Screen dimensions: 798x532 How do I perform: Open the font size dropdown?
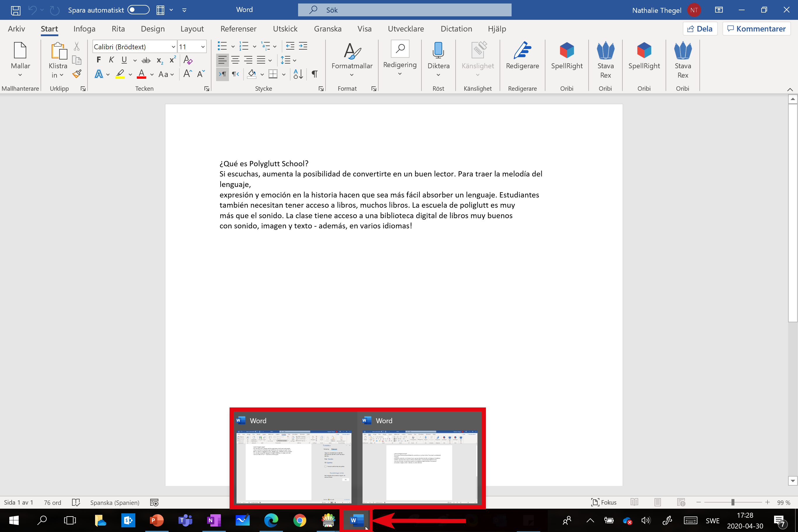(203, 47)
